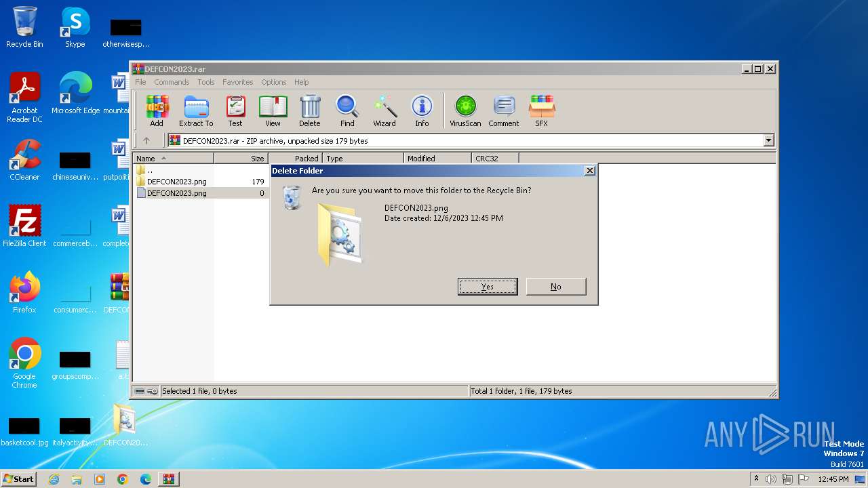Run VirusScan toolbar icon
Viewport: 868px width, 488px height.
(x=465, y=111)
